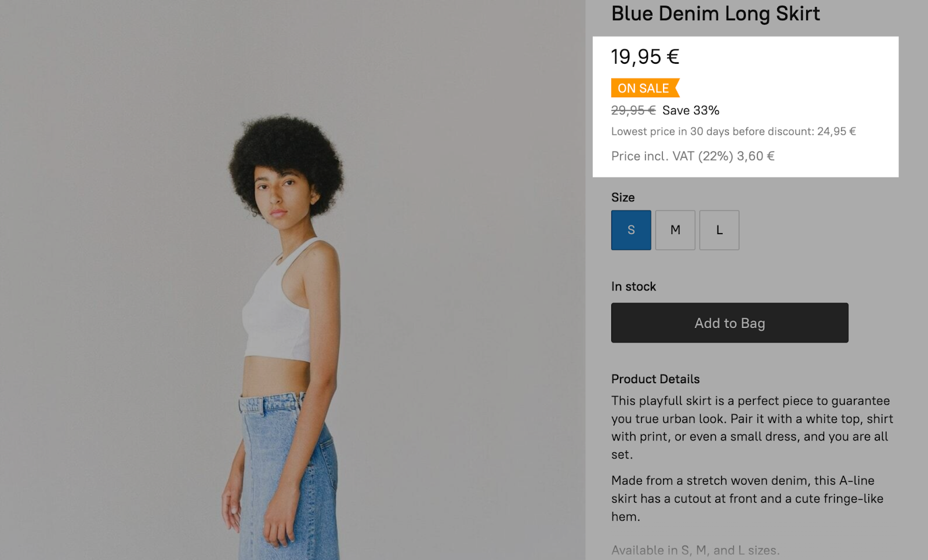Click the Save 33% label

(691, 110)
